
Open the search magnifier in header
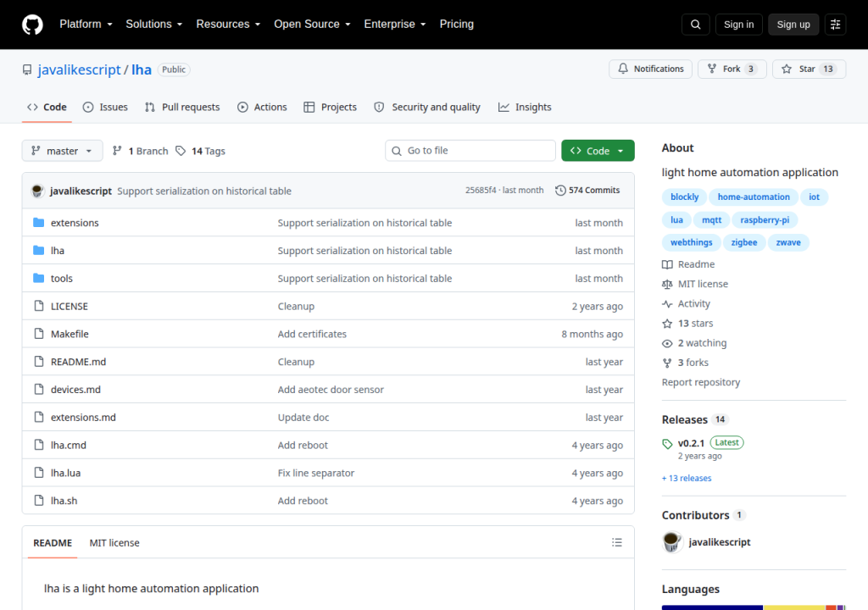695,25
